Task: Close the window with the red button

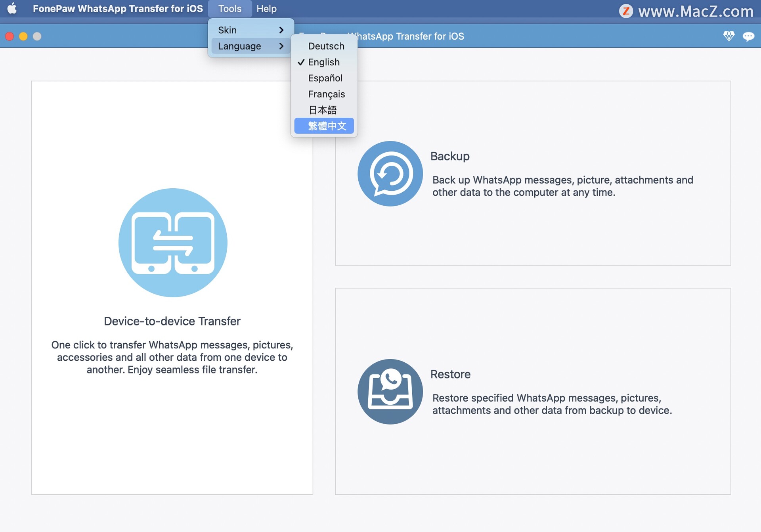Action: tap(10, 36)
